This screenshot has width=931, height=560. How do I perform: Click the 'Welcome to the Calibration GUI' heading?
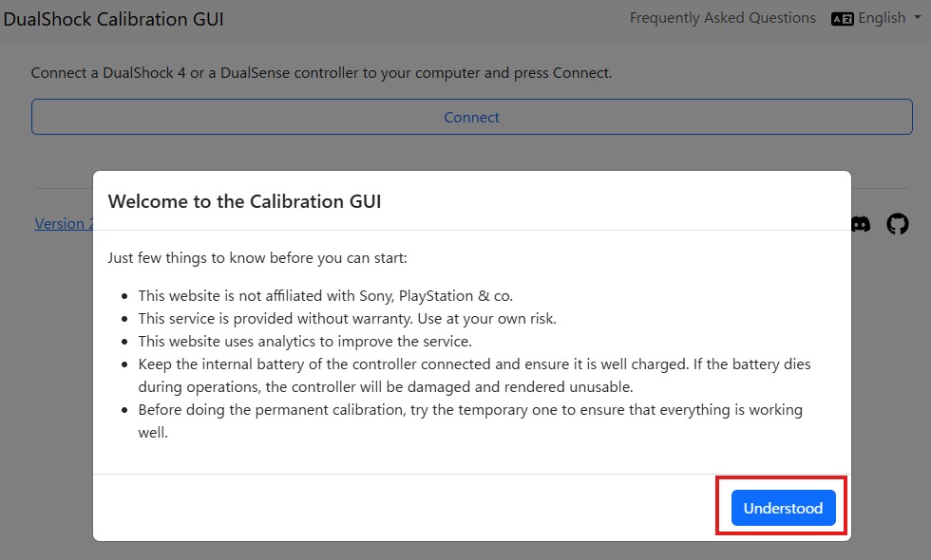point(244,201)
